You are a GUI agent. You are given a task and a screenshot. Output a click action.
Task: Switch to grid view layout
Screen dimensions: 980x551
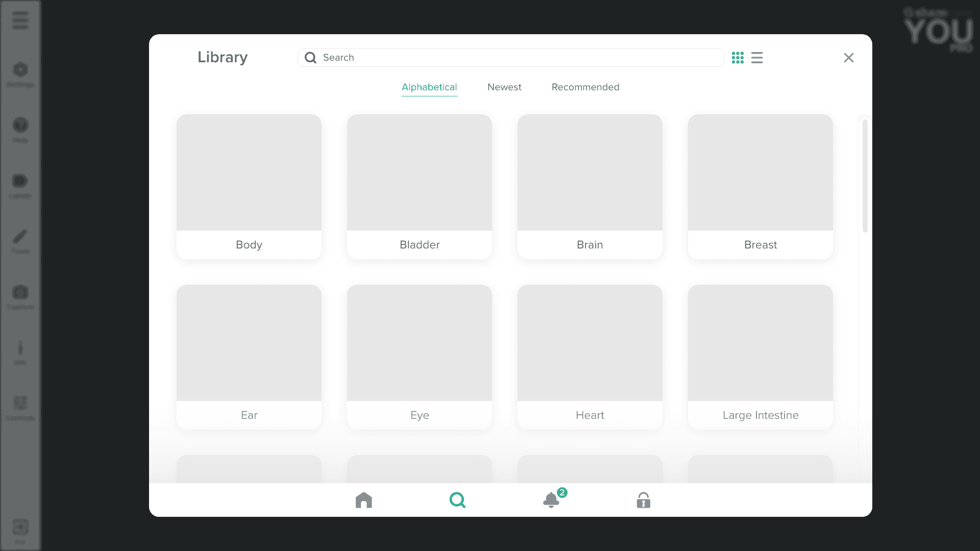[x=738, y=58]
